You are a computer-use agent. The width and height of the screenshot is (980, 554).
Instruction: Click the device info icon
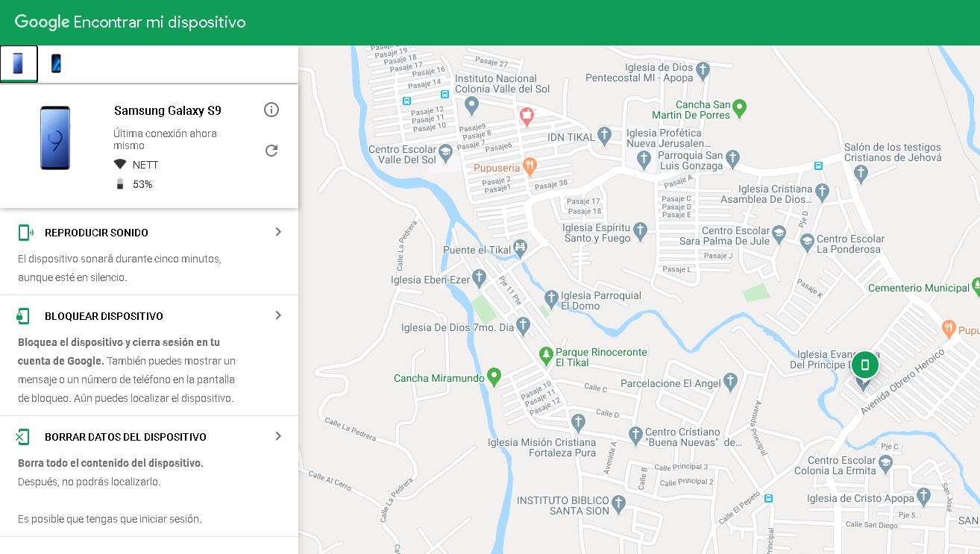(271, 110)
